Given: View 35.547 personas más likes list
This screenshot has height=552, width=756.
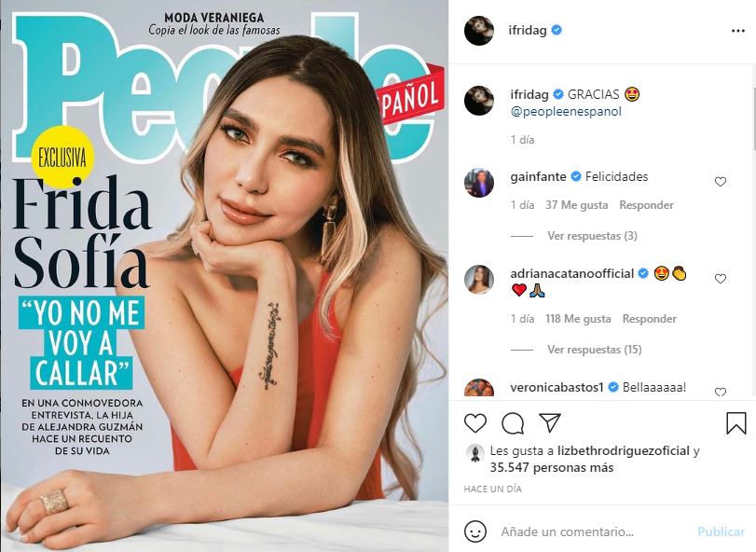Looking at the screenshot, I should pos(552,468).
